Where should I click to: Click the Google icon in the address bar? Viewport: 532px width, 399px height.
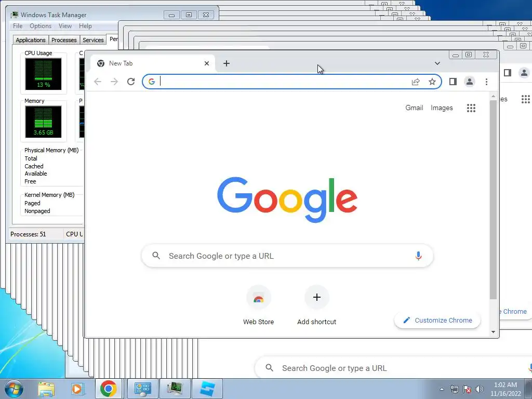[152, 82]
